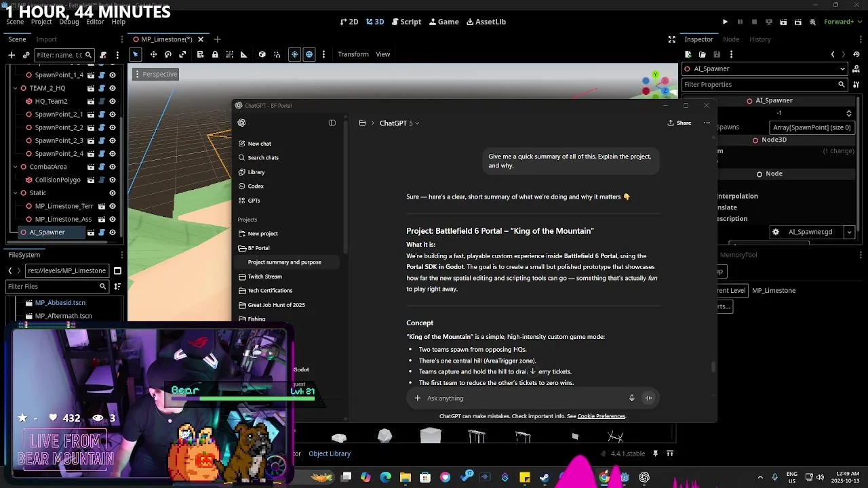Open File Explorer from the taskbar
The width and height of the screenshot is (868, 488).
tap(406, 478)
